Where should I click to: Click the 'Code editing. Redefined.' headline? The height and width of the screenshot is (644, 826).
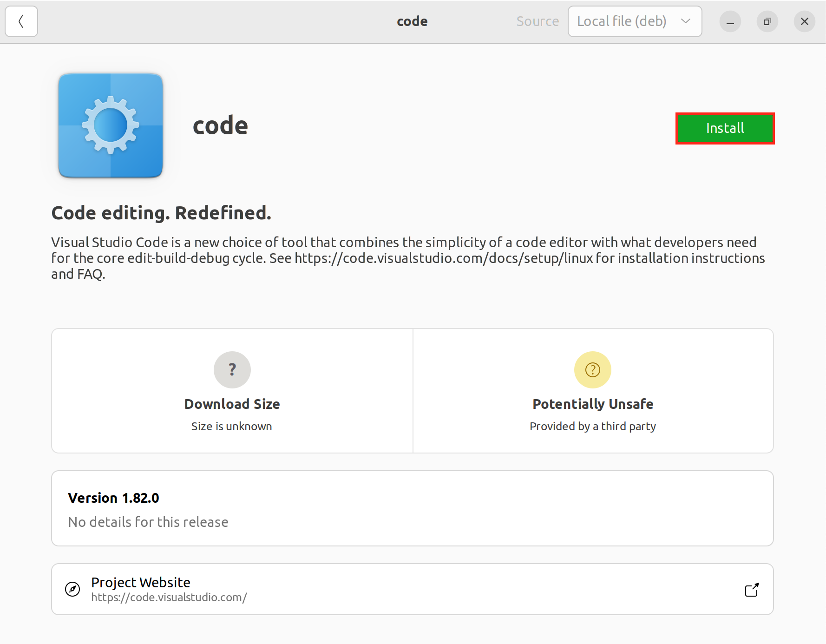(x=161, y=213)
